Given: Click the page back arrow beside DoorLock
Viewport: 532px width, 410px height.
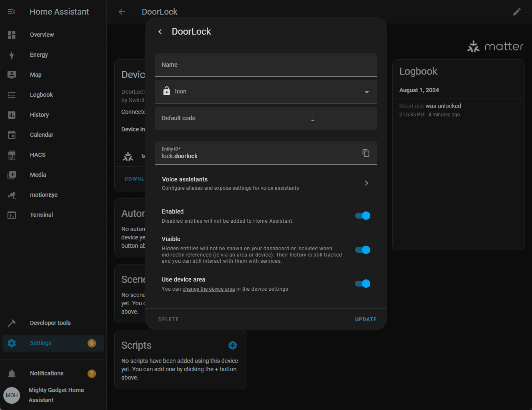Looking at the screenshot, I should pyautogui.click(x=122, y=12).
